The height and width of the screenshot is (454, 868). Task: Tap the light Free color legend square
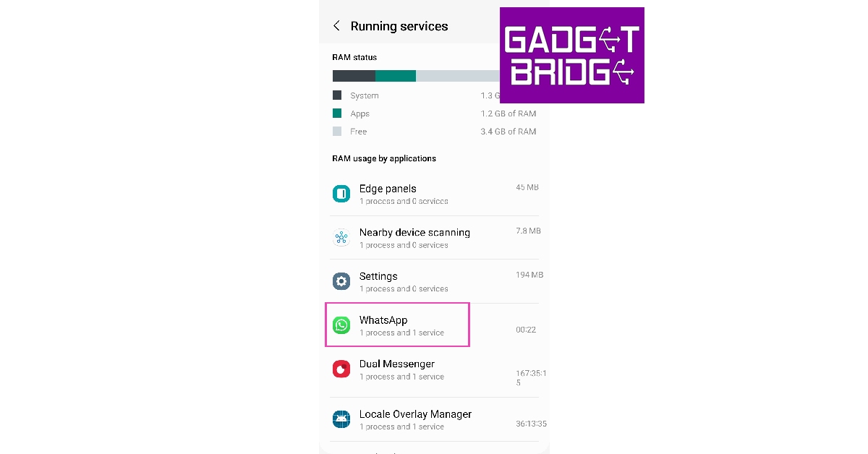coord(337,132)
